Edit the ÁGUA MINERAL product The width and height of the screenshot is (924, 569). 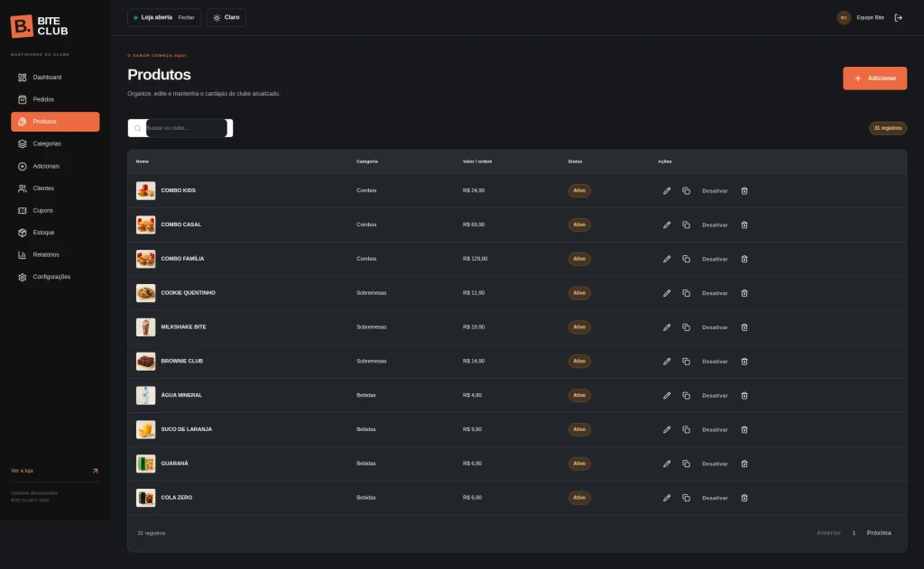tap(667, 396)
